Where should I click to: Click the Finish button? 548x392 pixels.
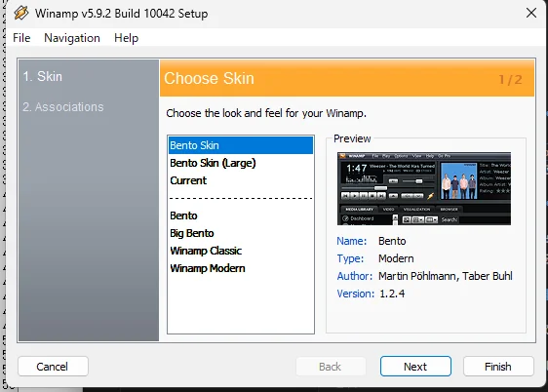498,367
